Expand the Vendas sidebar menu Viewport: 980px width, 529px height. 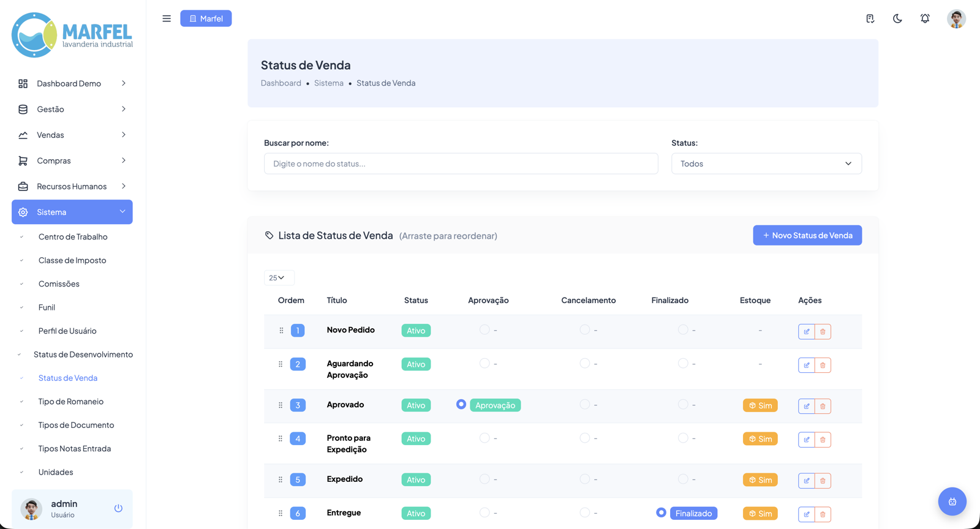[x=72, y=135]
